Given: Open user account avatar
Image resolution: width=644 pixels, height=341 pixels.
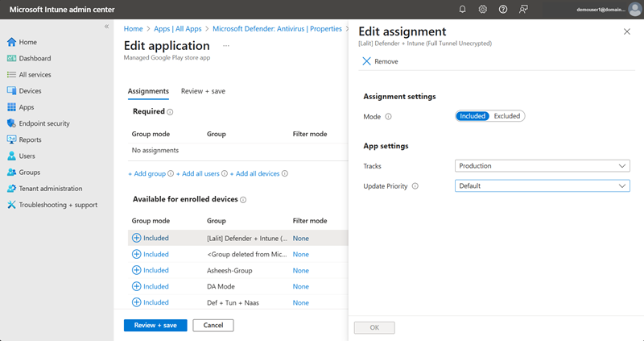Looking at the screenshot, I should 635,9.
